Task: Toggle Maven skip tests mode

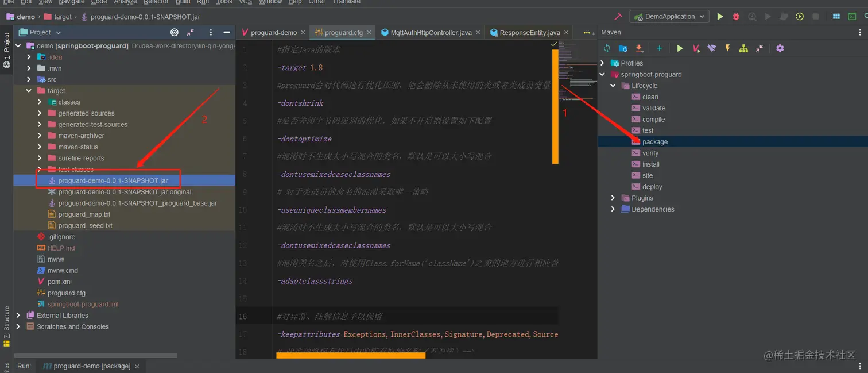Action: coord(727,48)
